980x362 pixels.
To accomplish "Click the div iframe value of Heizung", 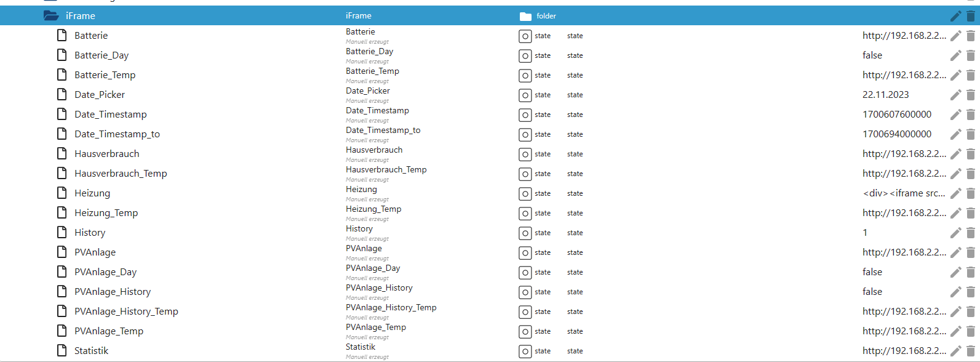I will click(903, 193).
